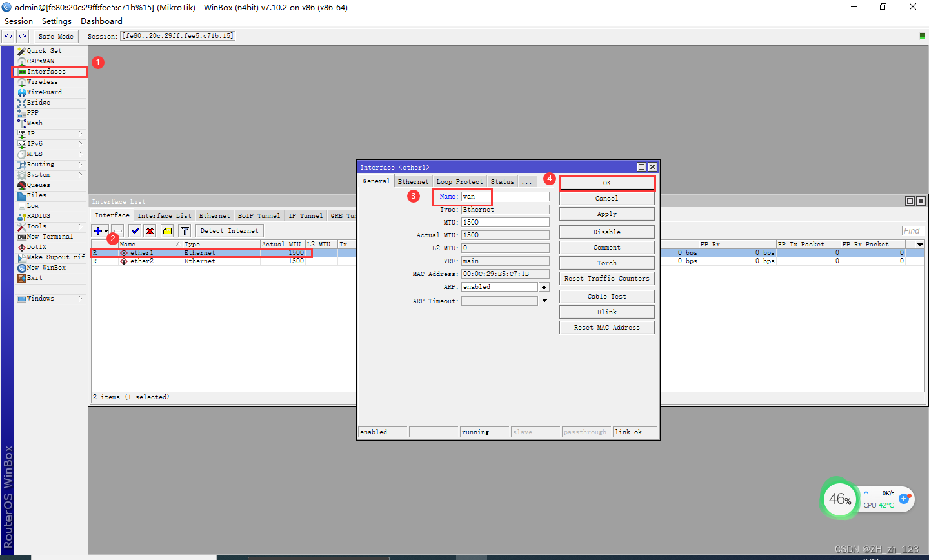Open the Settings menu
Viewport: 929px width, 560px height.
(57, 21)
